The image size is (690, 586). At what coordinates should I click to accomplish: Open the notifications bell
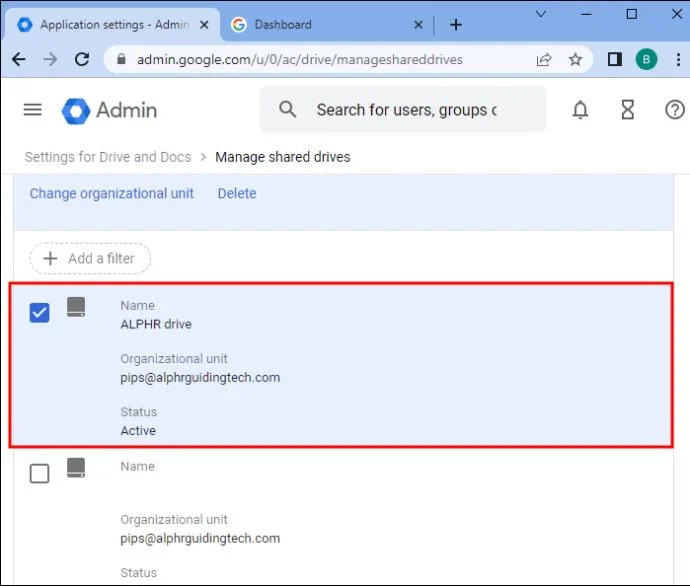(580, 110)
